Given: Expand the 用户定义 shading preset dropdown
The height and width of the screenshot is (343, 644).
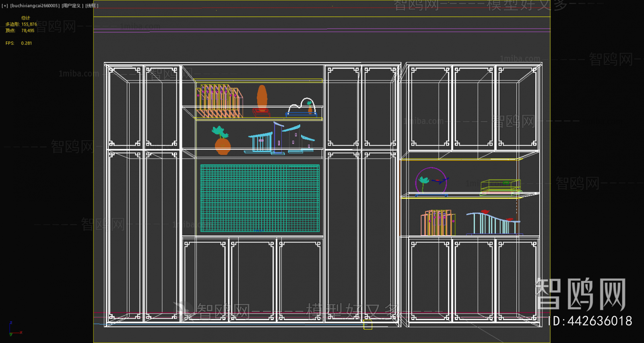Looking at the screenshot, I should [x=72, y=6].
